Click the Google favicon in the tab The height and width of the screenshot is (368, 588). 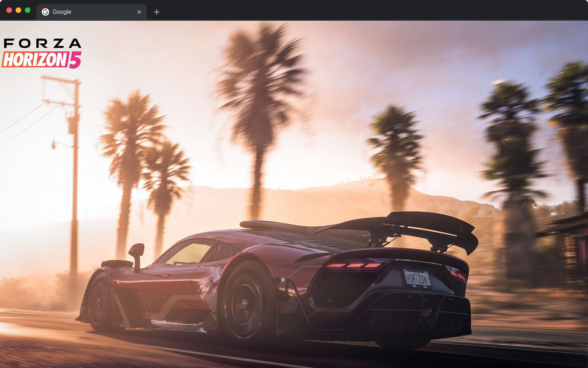[45, 12]
